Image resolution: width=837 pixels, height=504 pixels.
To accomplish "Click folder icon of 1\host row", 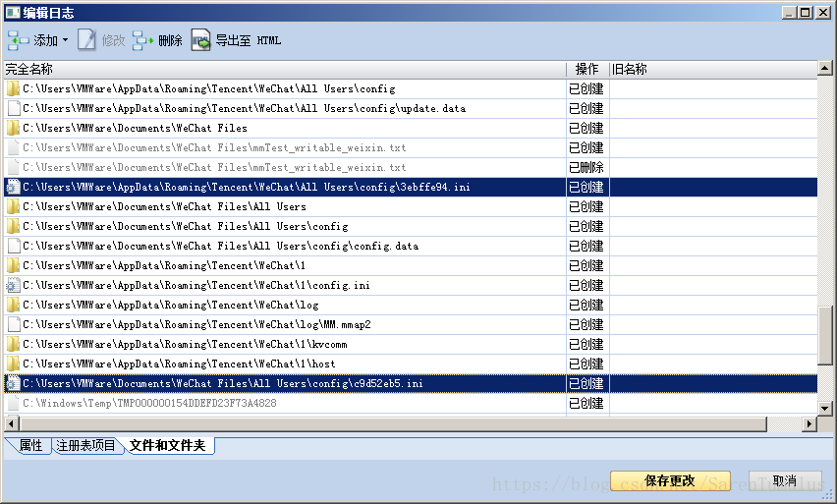I will [x=13, y=364].
